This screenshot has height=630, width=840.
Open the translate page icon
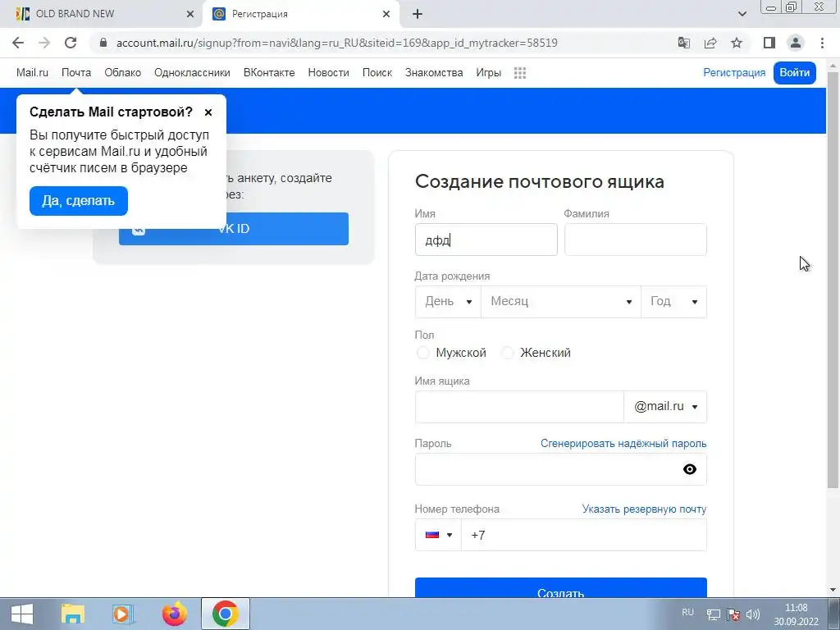683,43
